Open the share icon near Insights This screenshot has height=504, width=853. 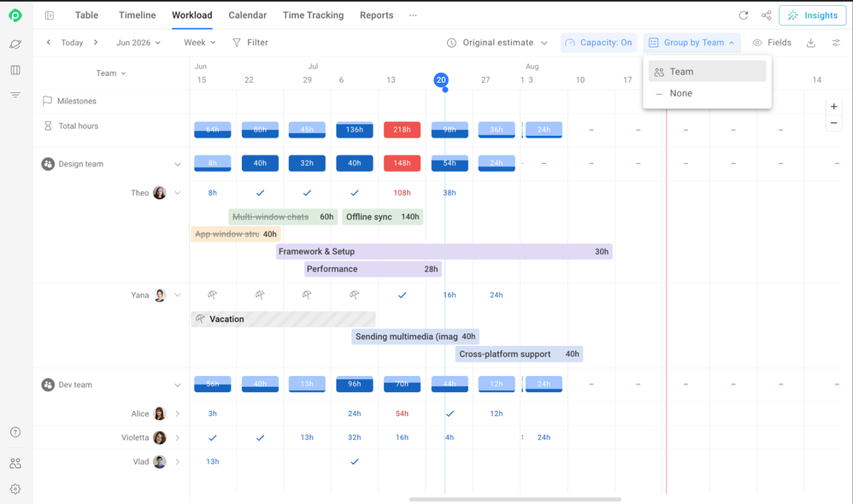pos(767,15)
